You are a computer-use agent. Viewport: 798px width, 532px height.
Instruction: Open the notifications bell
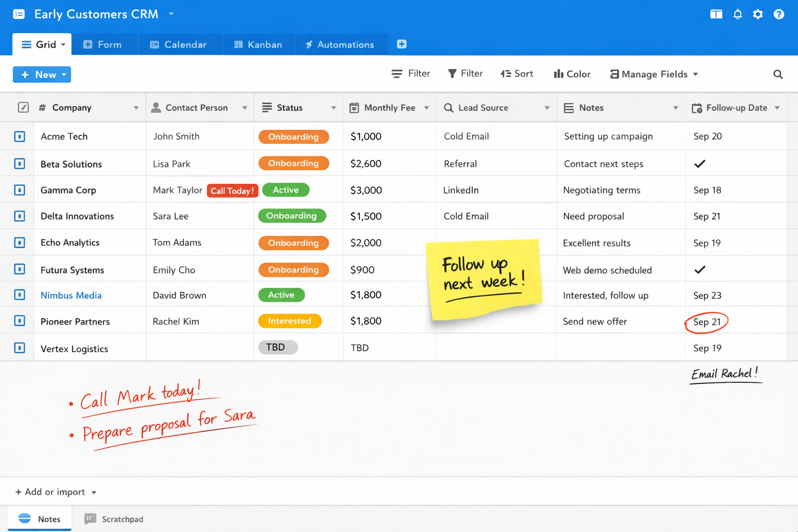pos(737,14)
